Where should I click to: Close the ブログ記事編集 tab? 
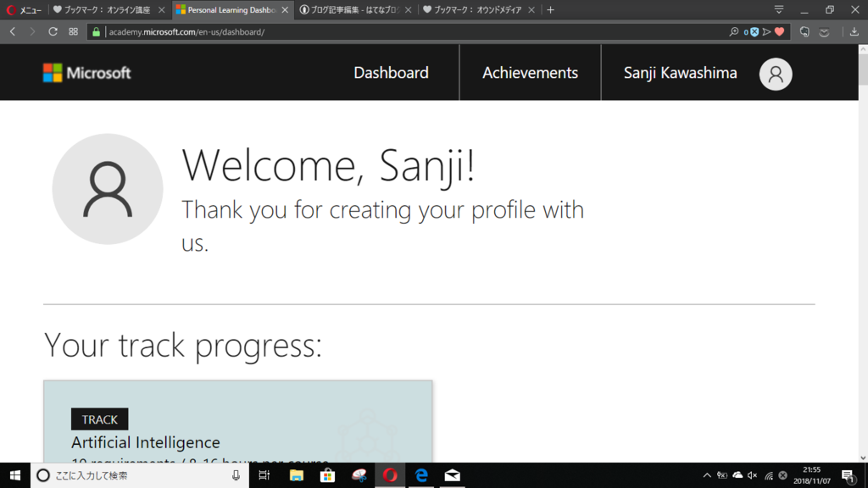click(408, 10)
